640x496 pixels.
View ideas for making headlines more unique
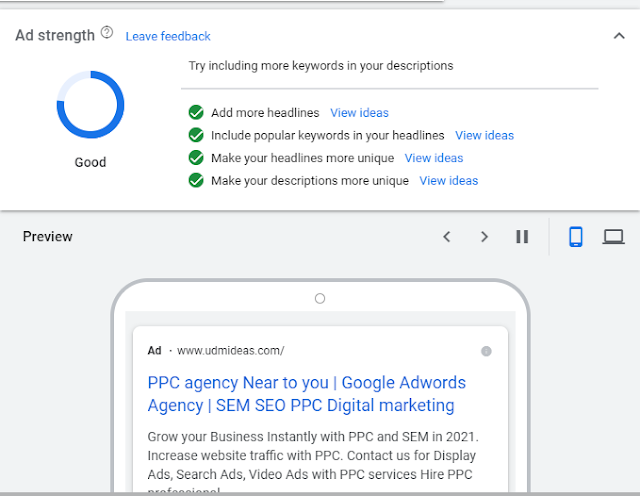pyautogui.click(x=434, y=158)
